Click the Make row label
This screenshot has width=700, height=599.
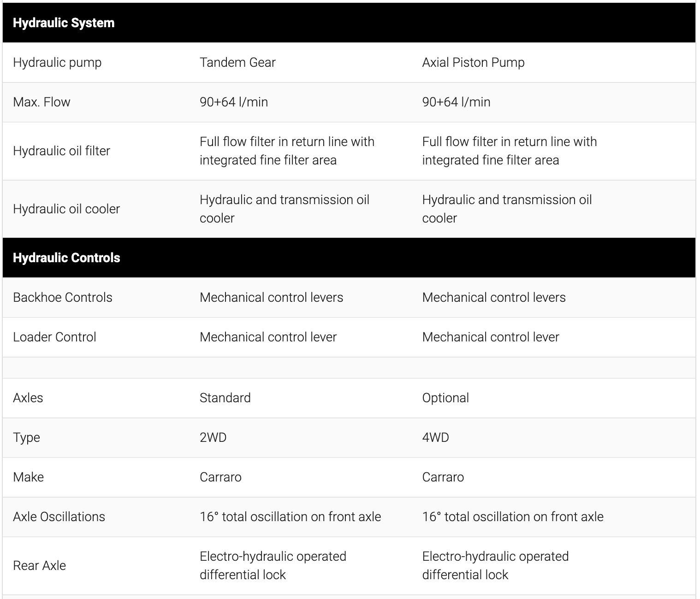tap(28, 477)
